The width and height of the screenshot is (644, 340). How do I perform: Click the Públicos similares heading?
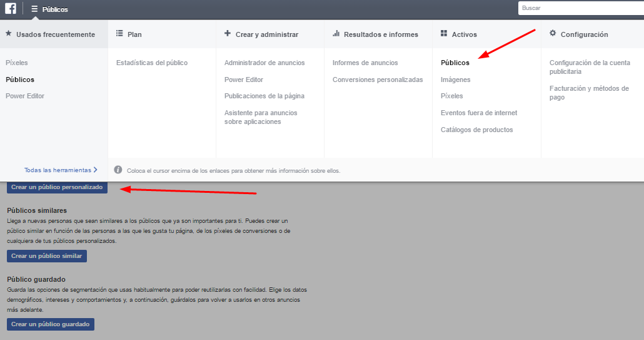[37, 210]
